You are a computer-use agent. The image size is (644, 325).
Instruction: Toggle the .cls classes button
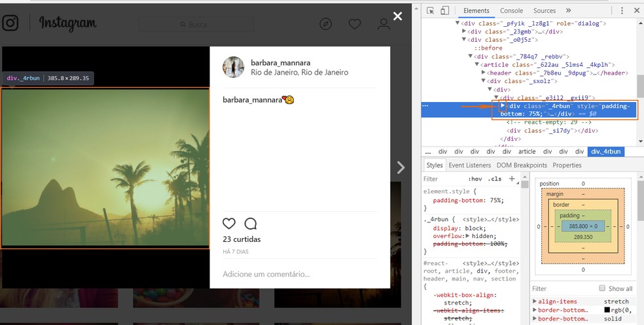(x=495, y=179)
